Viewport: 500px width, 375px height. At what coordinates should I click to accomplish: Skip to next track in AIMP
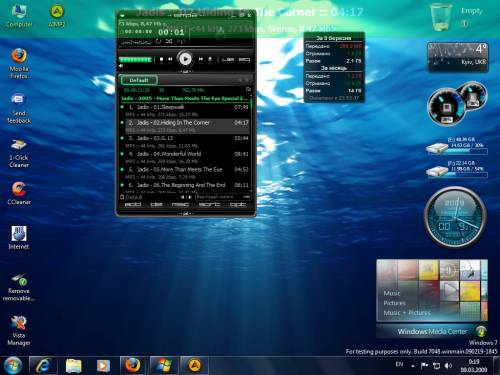click(201, 59)
